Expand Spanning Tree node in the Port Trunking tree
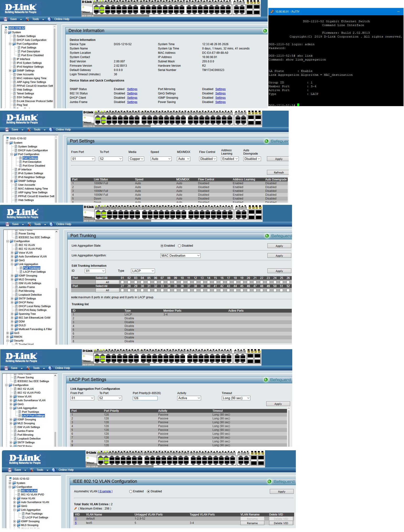 [12, 314]
